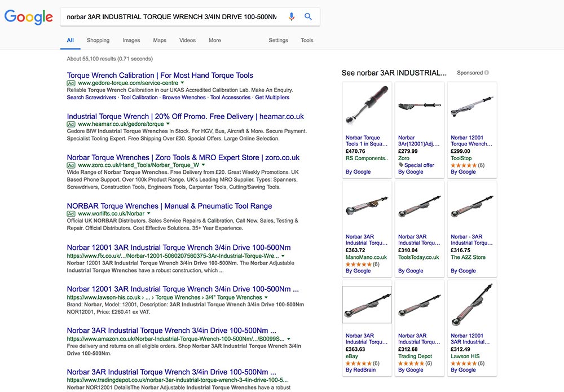Click the Tool Calibration sitelink

[x=139, y=97]
